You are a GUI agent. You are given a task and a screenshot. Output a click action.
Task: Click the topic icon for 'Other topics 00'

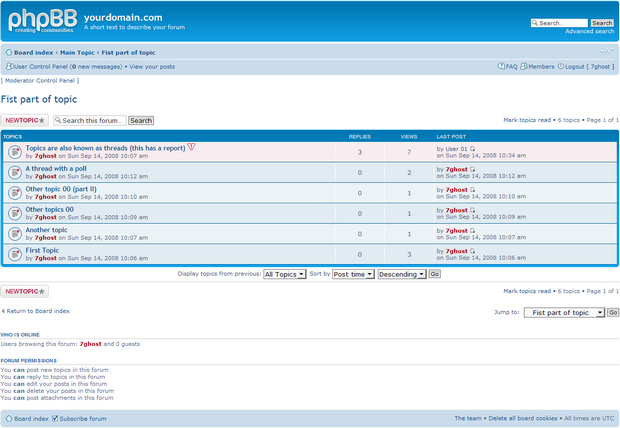pos(15,214)
